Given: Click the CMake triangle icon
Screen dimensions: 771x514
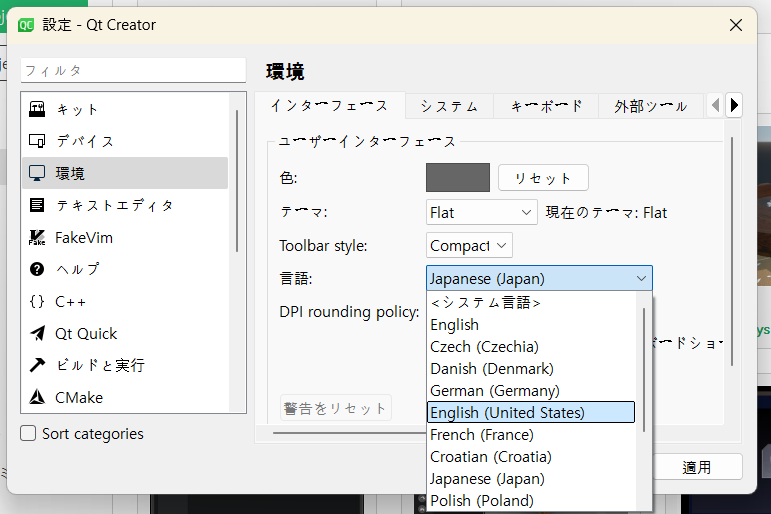Looking at the screenshot, I should [x=37, y=397].
